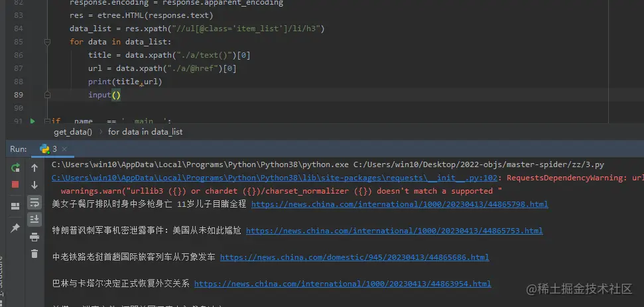Click the 'Run:' panel label
This screenshot has width=644, height=307.
19,149
